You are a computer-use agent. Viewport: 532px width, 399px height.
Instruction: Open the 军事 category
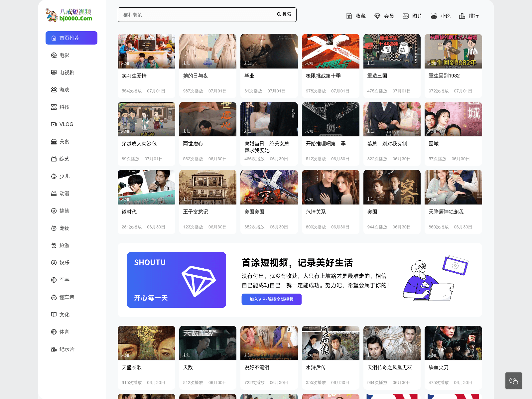[71, 280]
